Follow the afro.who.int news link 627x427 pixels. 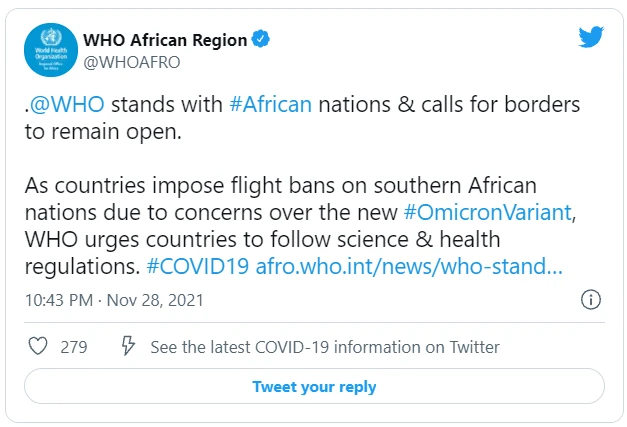tap(410, 267)
